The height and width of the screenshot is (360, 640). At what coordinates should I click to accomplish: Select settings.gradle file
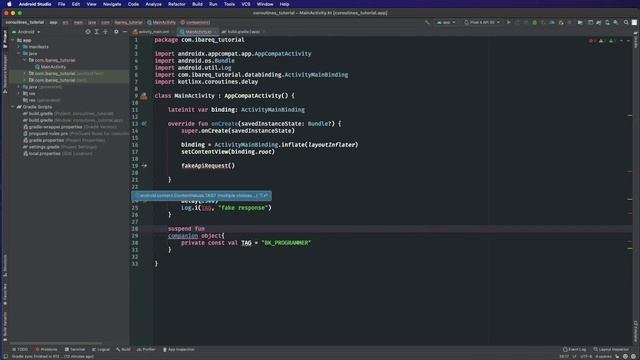[x=60, y=147]
